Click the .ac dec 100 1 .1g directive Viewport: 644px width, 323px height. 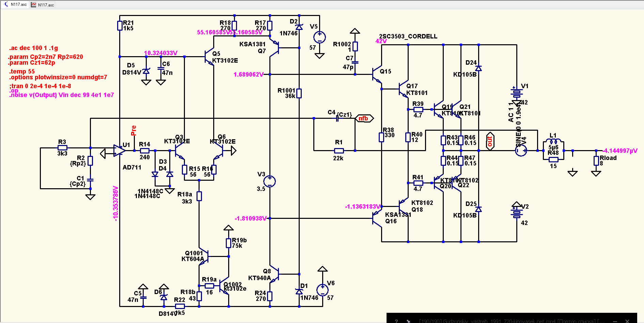click(x=34, y=48)
